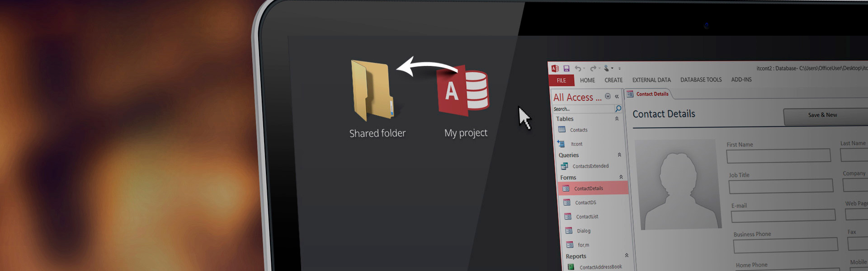
Task: Collapse the Queries group
Action: coord(619,155)
